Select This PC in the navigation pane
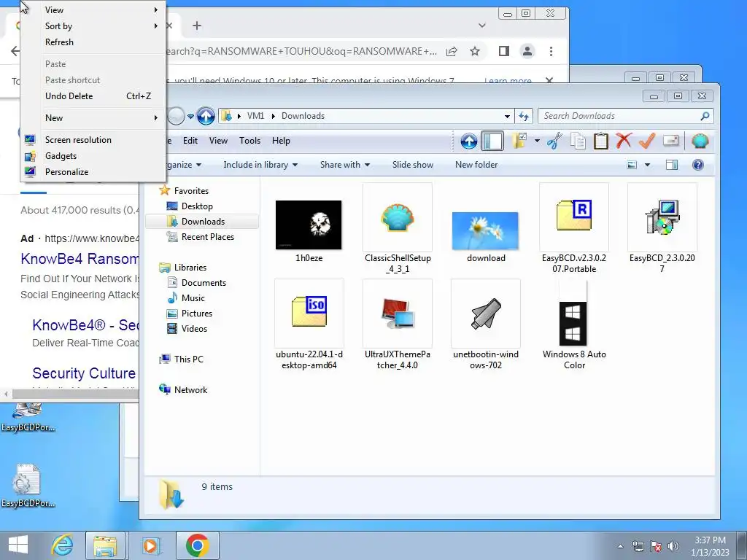747x560 pixels. (189, 359)
